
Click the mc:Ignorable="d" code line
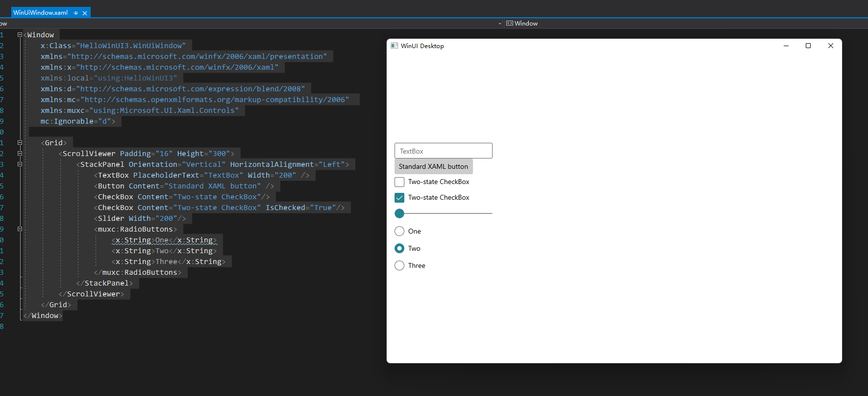(x=78, y=121)
